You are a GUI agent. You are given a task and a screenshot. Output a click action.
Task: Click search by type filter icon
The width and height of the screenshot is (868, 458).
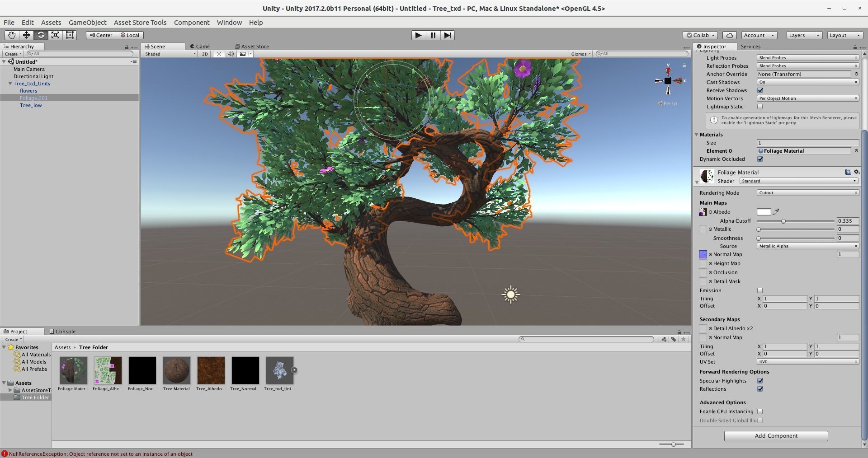664,339
